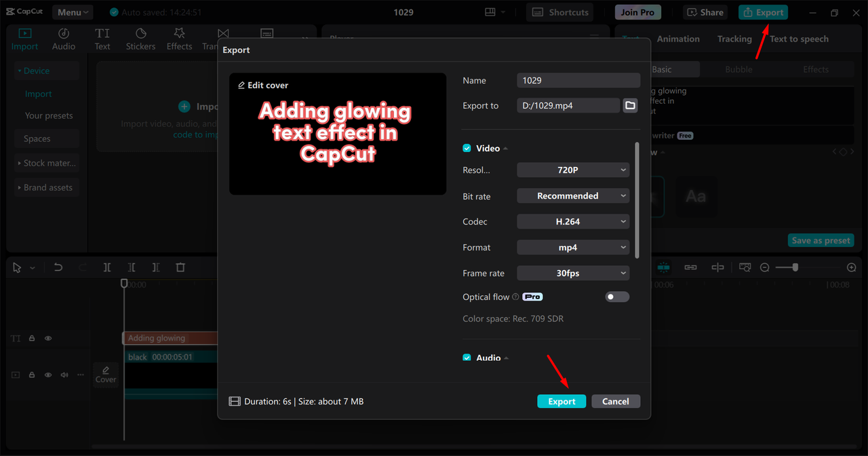
Task: Open the Effects tab icon
Action: click(x=180, y=33)
